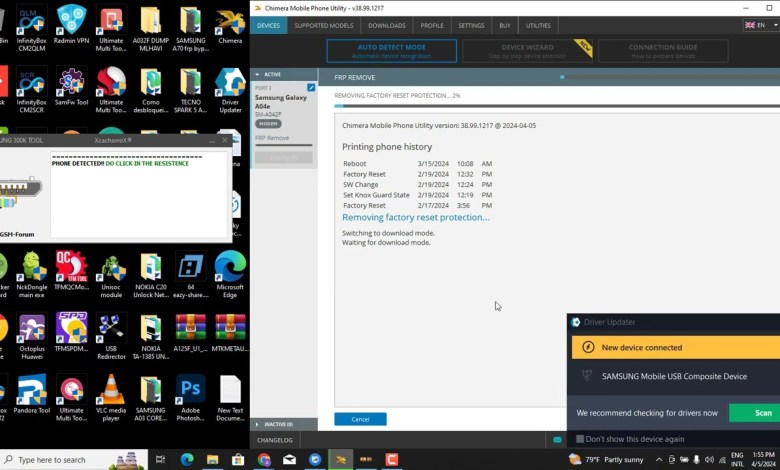Click the edit pencil icon on Port 3 device
This screenshot has width=780, height=470.
coord(311,88)
